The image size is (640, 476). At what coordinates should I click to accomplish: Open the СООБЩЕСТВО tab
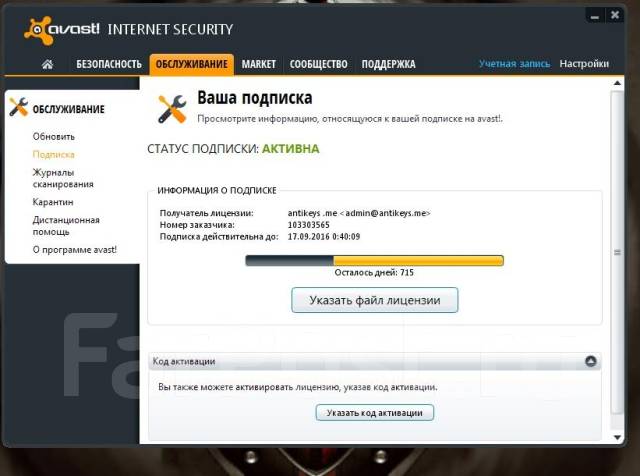[x=318, y=64]
